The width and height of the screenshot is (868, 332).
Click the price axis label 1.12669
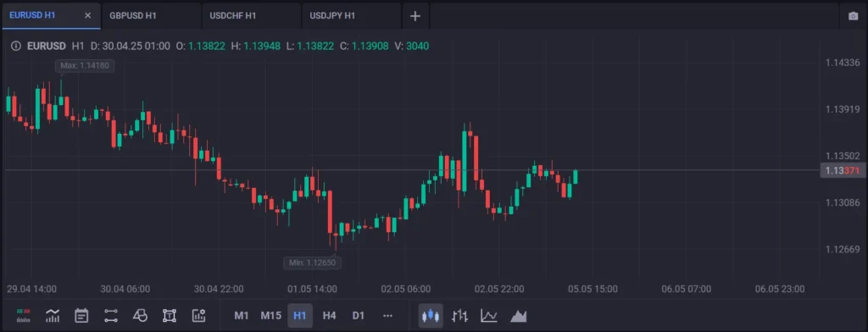click(843, 250)
